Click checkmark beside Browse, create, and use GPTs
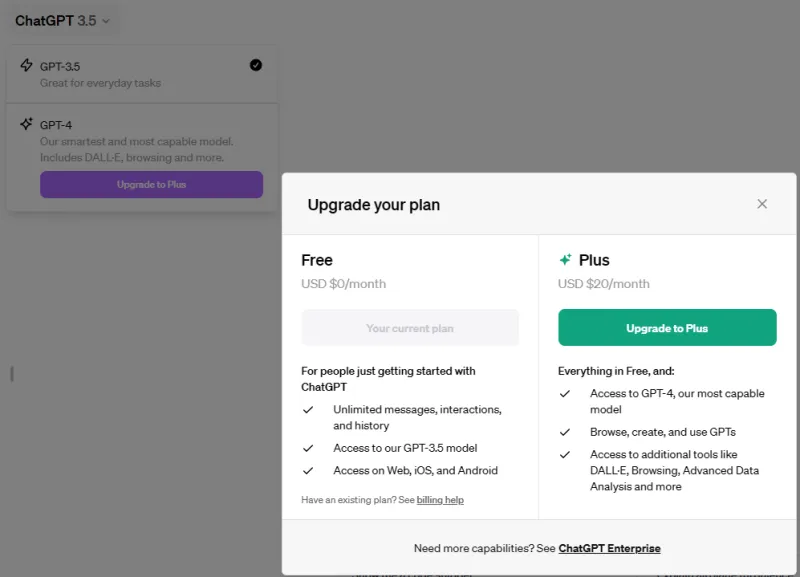Screen dimensions: 800x577 565,432
